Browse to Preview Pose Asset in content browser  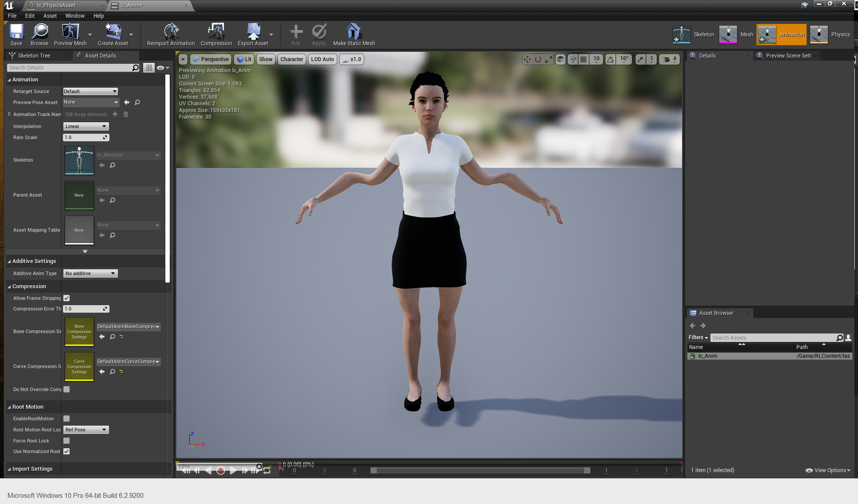point(137,102)
